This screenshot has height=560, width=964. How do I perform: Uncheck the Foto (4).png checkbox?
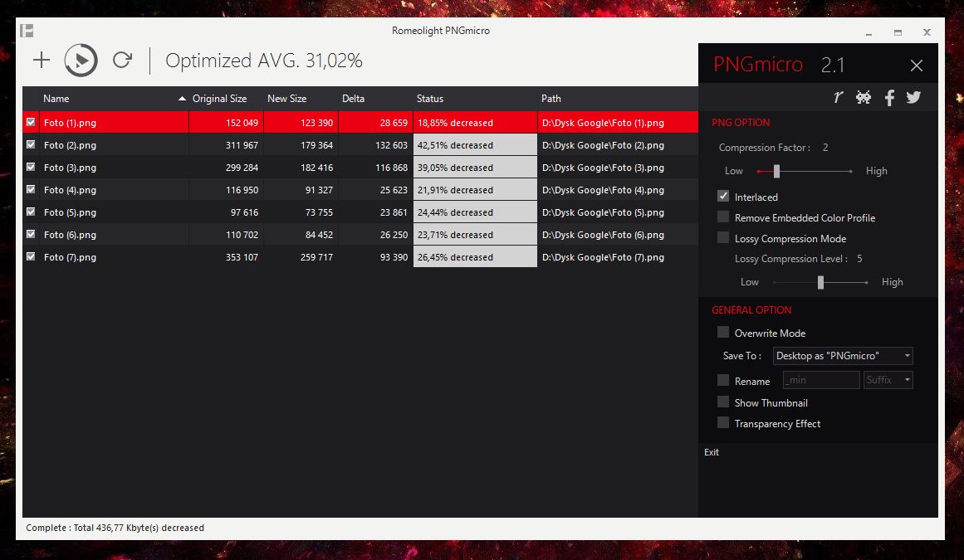pos(31,189)
